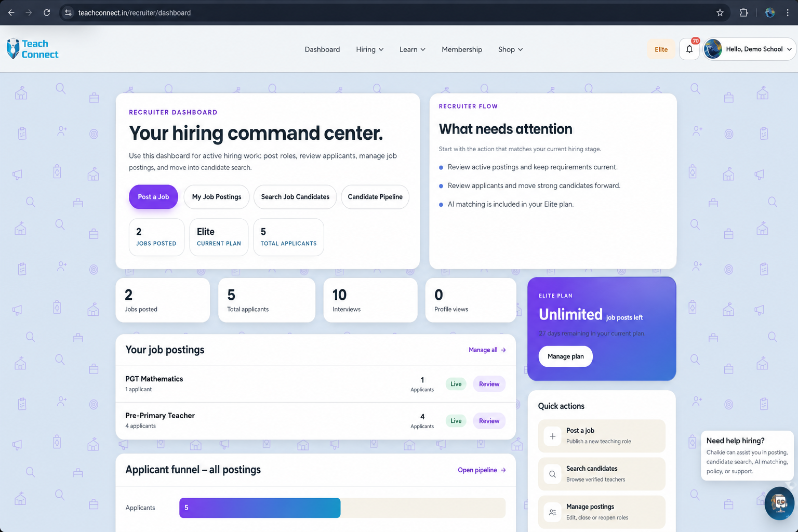Go to the Dashboard nav item
Screen dimensions: 798x532
[322, 49]
